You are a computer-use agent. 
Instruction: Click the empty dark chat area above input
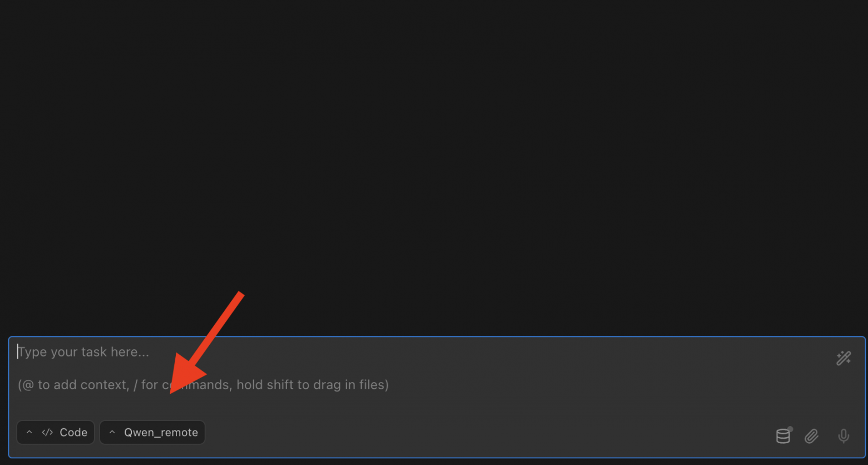point(434,167)
